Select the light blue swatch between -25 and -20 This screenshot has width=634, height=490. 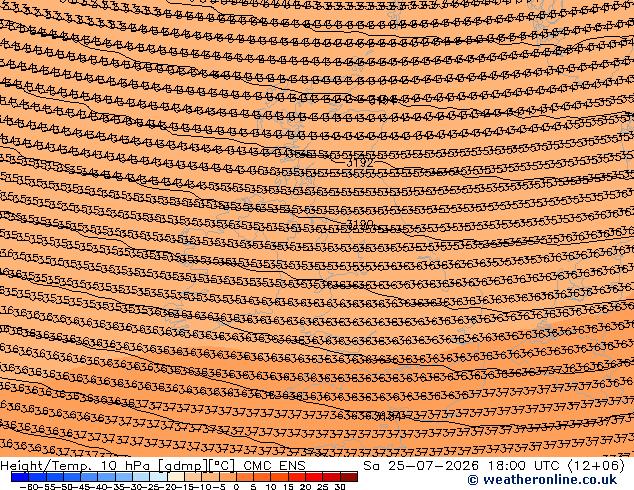click(158, 476)
